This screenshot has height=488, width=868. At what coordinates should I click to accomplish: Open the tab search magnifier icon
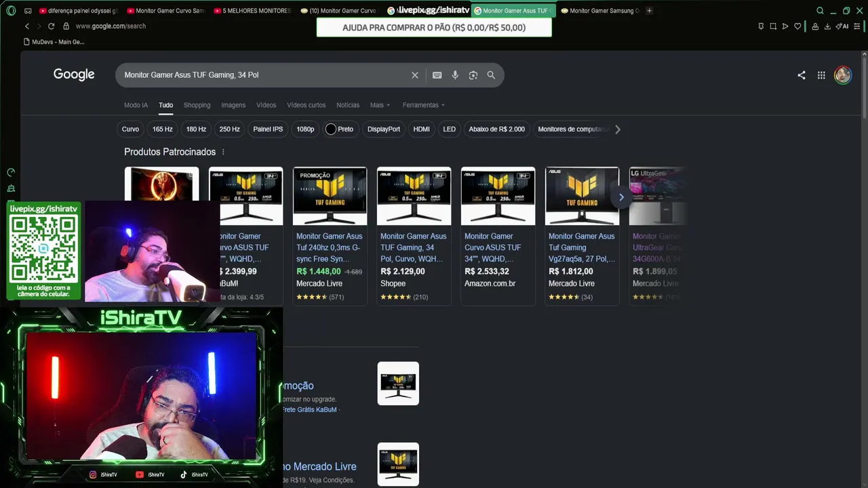click(x=820, y=11)
